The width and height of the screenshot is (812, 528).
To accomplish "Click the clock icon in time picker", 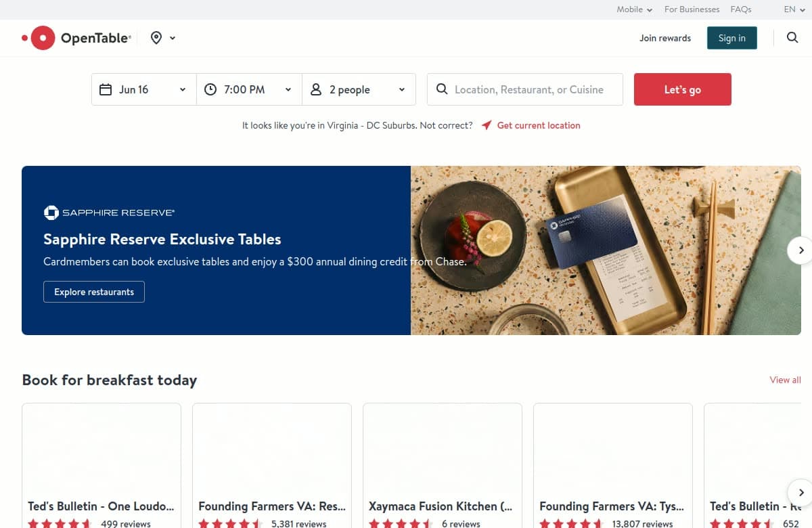I will click(210, 89).
